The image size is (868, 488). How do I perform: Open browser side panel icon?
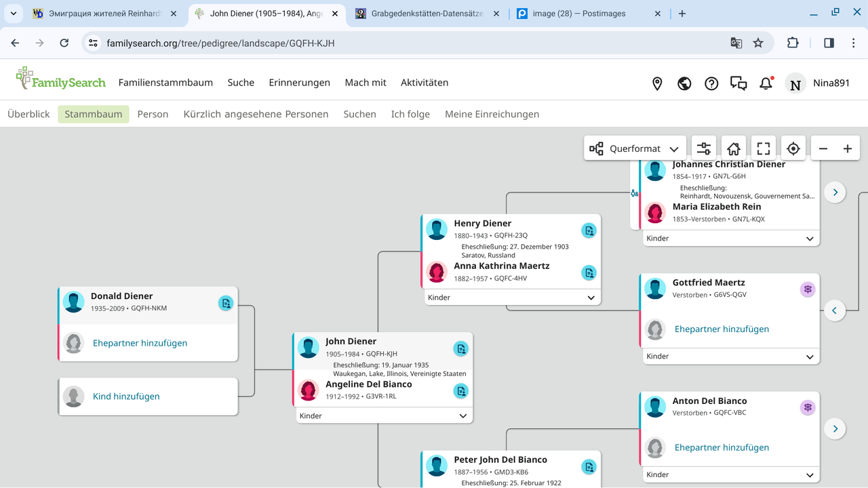(x=829, y=43)
